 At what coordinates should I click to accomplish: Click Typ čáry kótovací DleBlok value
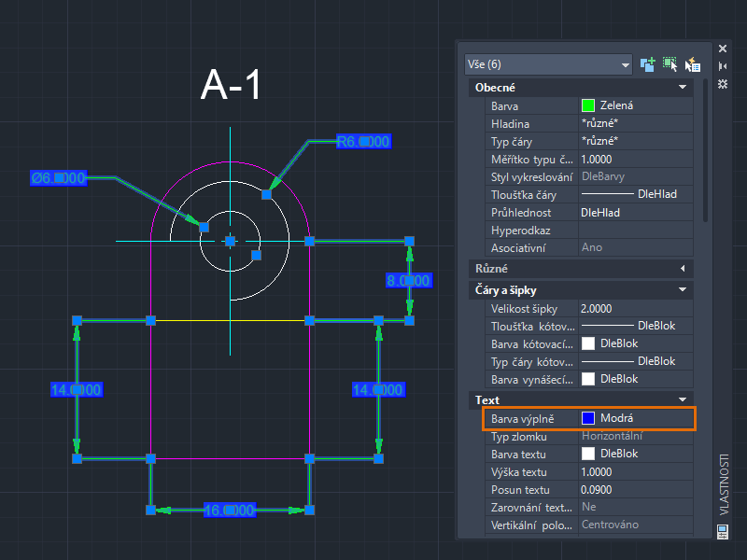pyautogui.click(x=636, y=361)
